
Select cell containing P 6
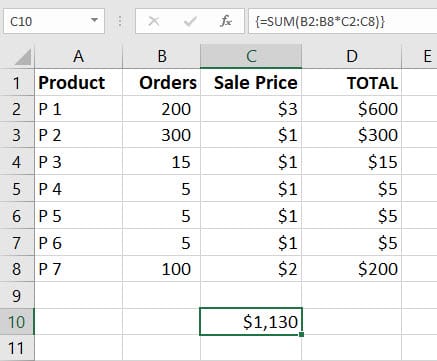[x=78, y=243]
